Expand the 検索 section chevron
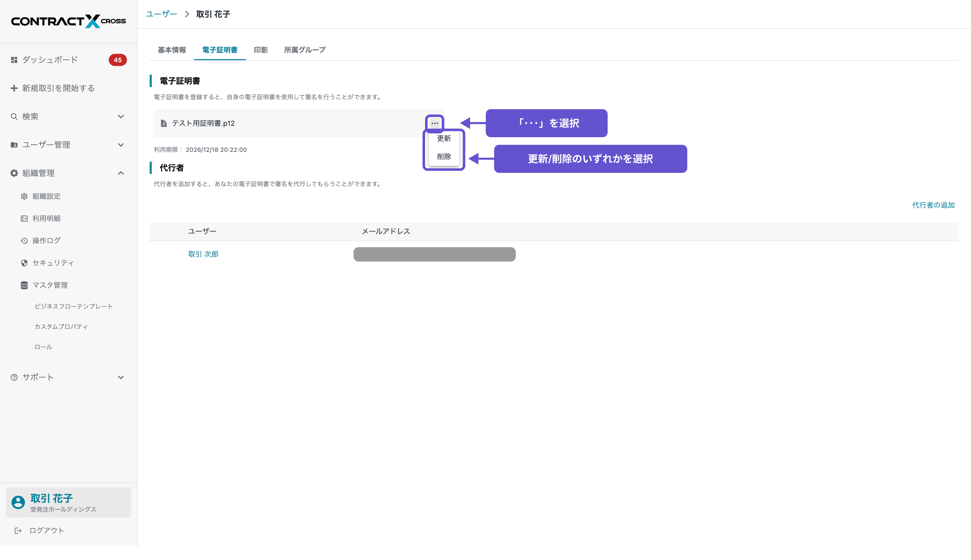This screenshot has width=971, height=560. (120, 116)
